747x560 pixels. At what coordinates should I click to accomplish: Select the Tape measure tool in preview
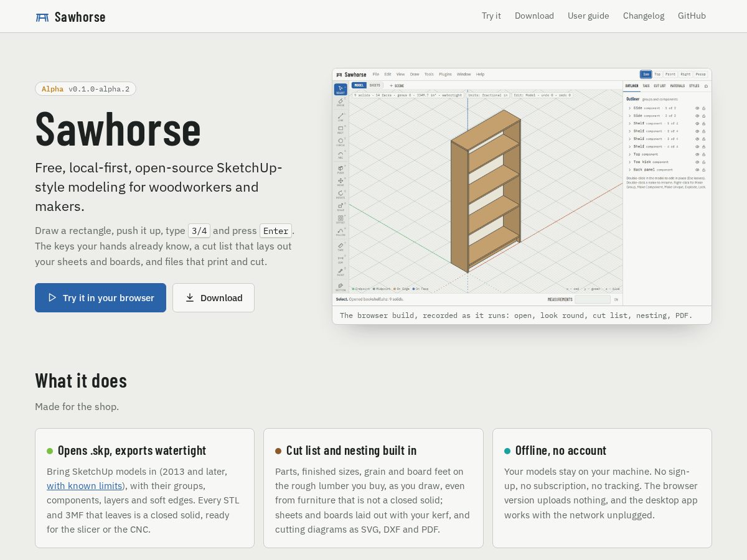click(341, 247)
